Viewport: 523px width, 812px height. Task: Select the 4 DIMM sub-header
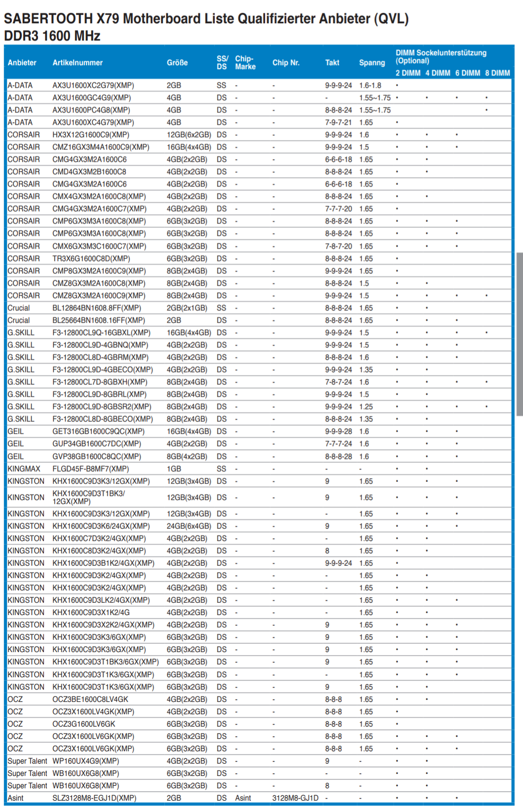[438, 73]
